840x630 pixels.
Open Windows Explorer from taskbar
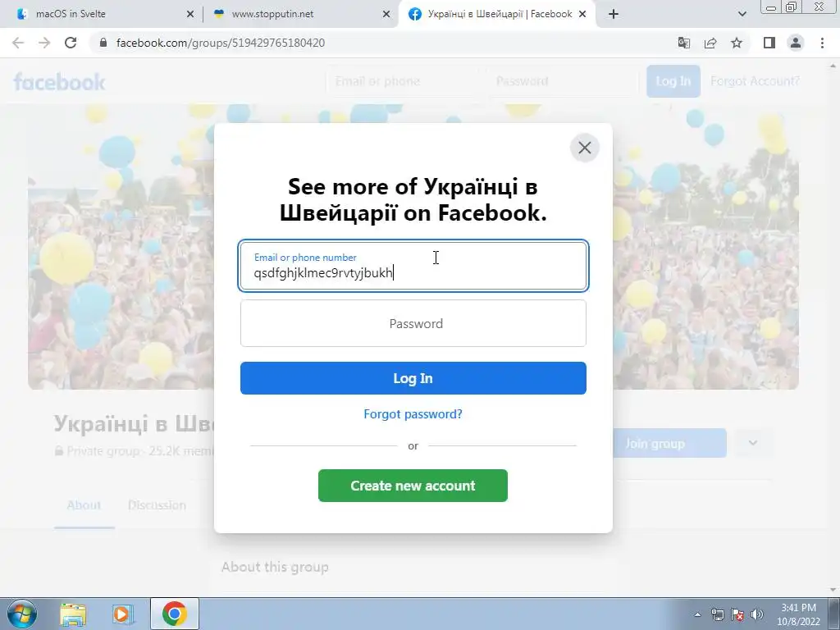(73, 614)
